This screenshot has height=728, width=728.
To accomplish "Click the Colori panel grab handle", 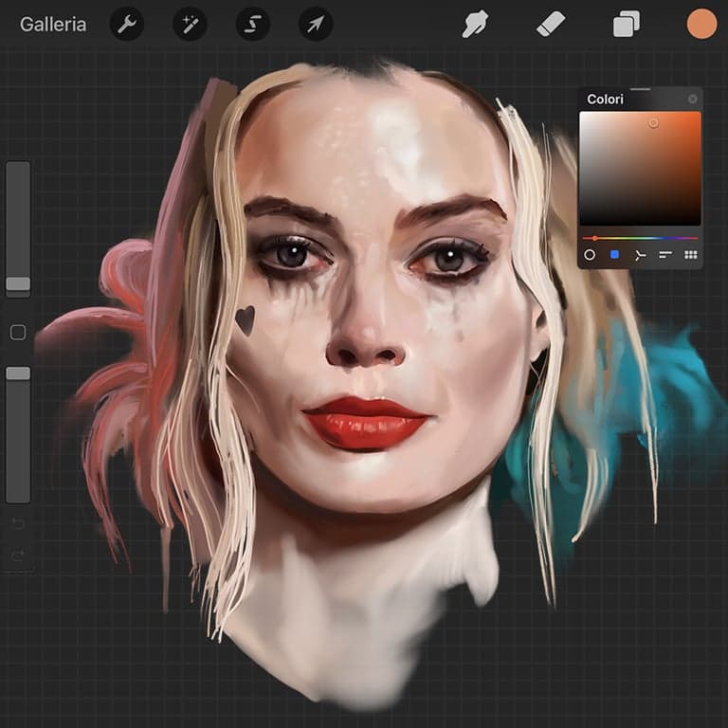I will [640, 89].
